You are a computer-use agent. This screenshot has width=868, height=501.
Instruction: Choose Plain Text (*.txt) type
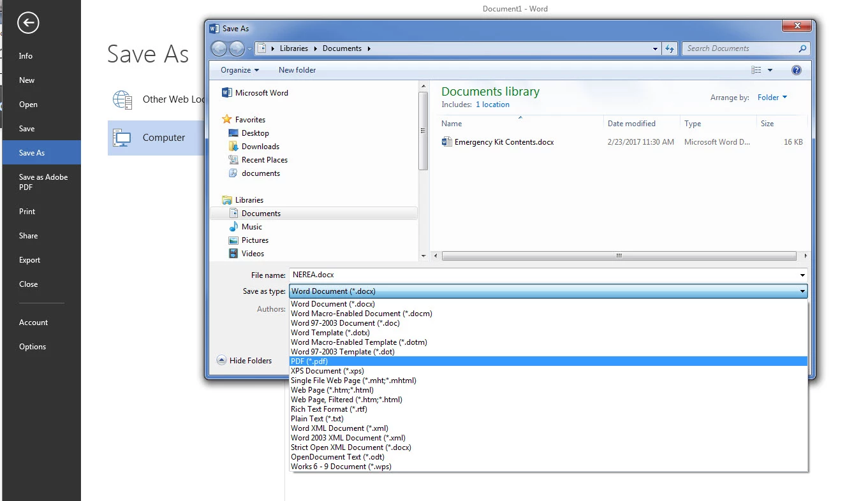pyautogui.click(x=548, y=419)
